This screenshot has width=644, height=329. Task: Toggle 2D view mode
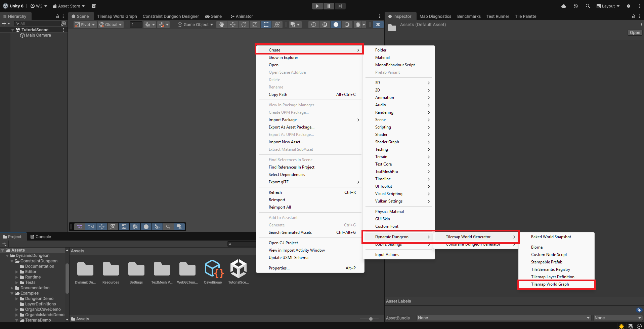tap(378, 25)
